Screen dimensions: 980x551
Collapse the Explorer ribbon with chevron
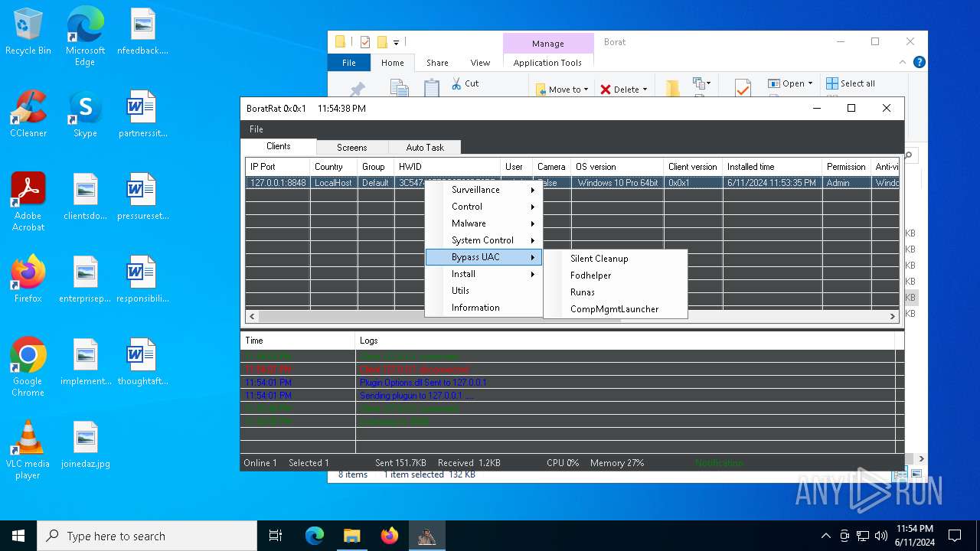[x=903, y=63]
